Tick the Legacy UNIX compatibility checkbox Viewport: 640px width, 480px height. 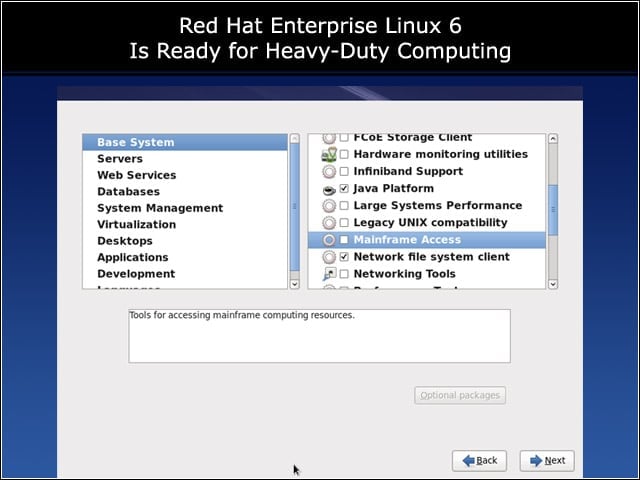pyautogui.click(x=344, y=223)
